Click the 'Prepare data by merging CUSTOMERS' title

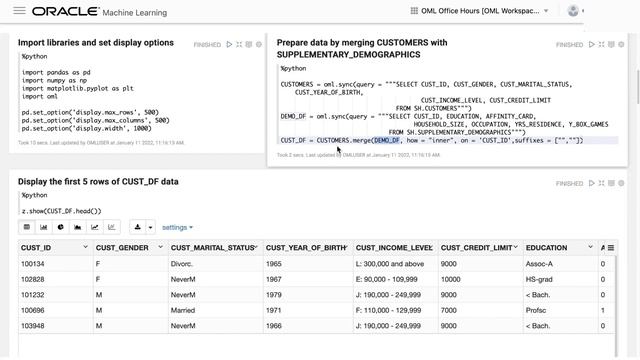362,49
